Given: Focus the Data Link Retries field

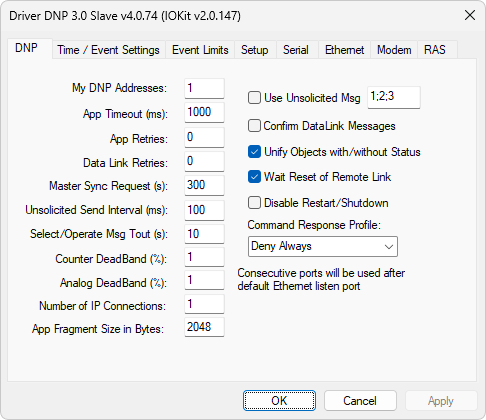Looking at the screenshot, I should [204, 162].
